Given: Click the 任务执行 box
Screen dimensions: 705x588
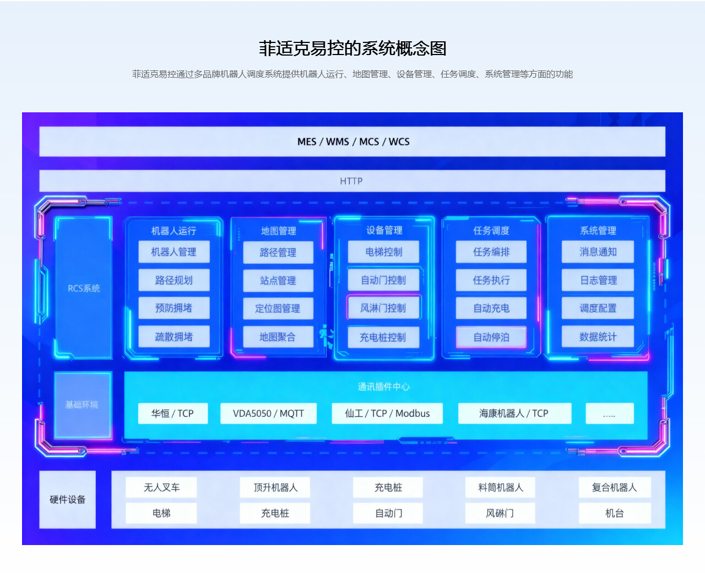Looking at the screenshot, I should pyautogui.click(x=491, y=280).
